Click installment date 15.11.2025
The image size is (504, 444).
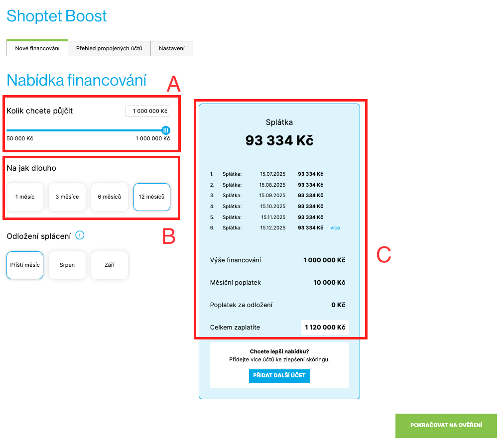pos(273,217)
